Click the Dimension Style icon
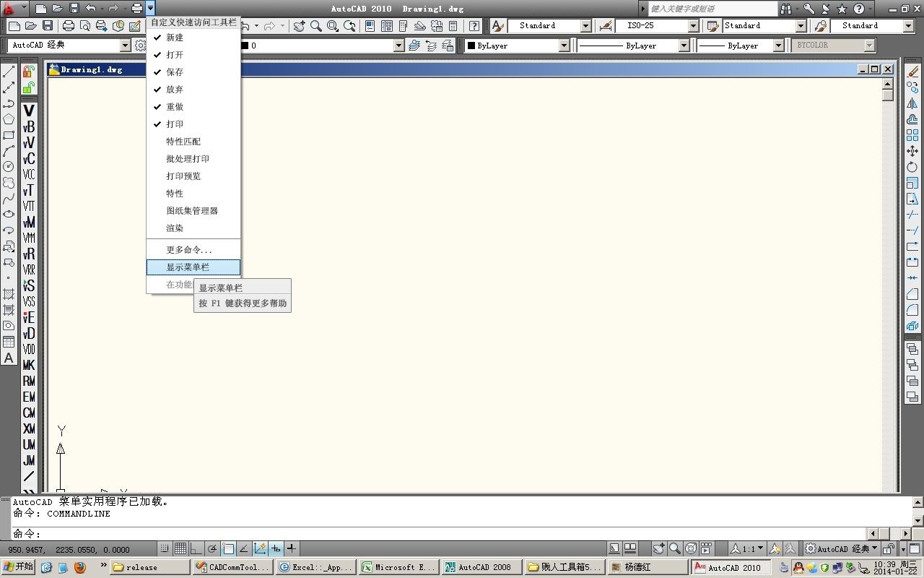 (x=606, y=26)
